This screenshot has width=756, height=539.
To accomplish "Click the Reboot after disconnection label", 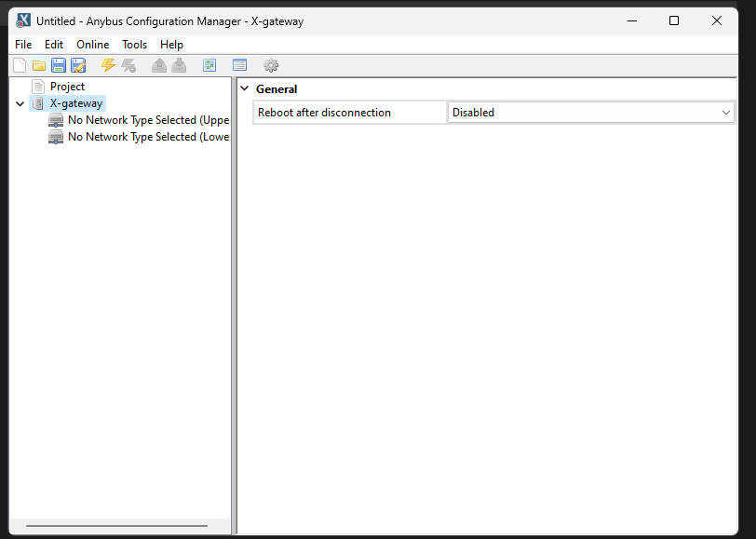I will tap(324, 113).
